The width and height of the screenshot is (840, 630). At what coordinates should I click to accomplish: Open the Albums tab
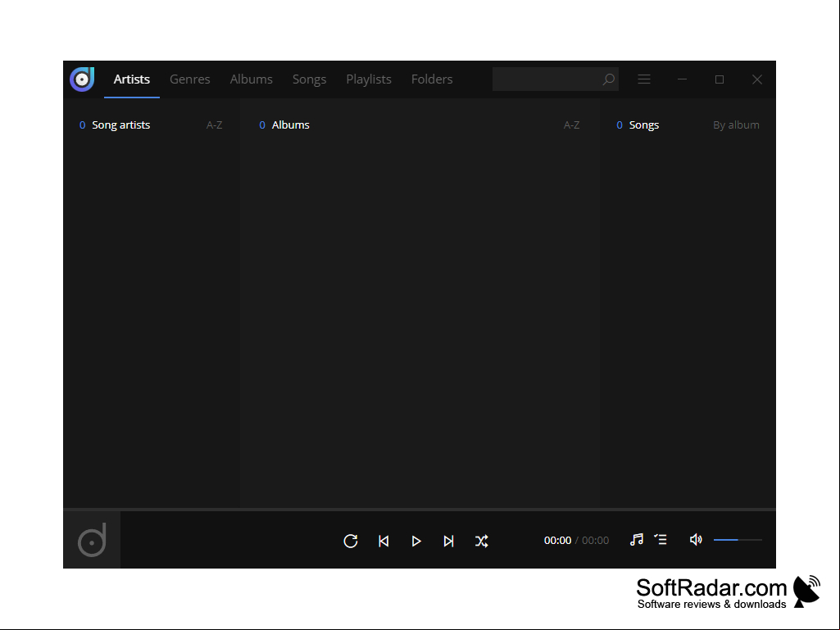tap(252, 79)
